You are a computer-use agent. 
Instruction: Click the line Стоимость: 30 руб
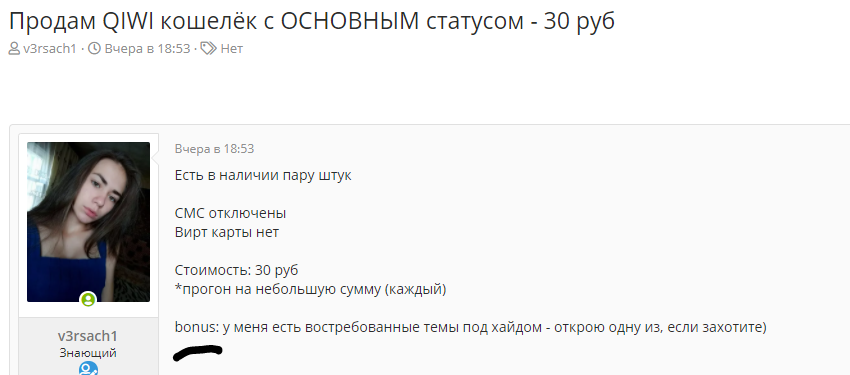click(236, 270)
